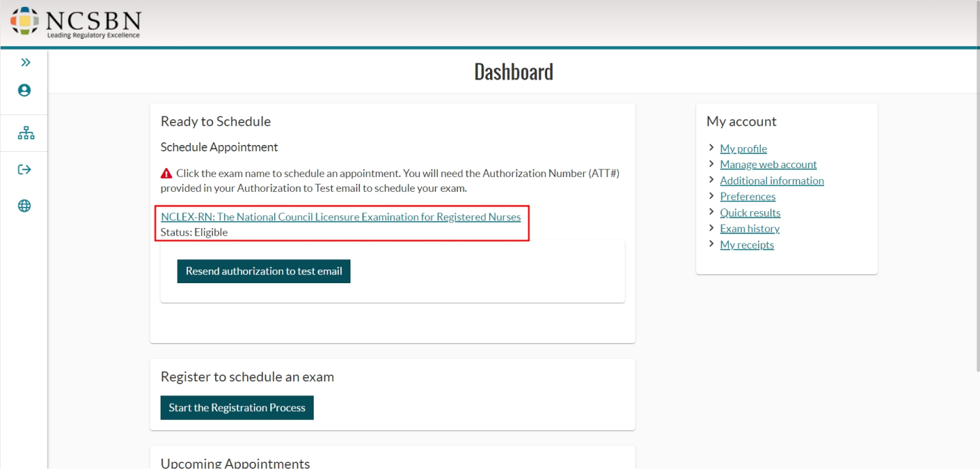
Task: Click the Upcoming Appointments heading
Action: coord(235,463)
